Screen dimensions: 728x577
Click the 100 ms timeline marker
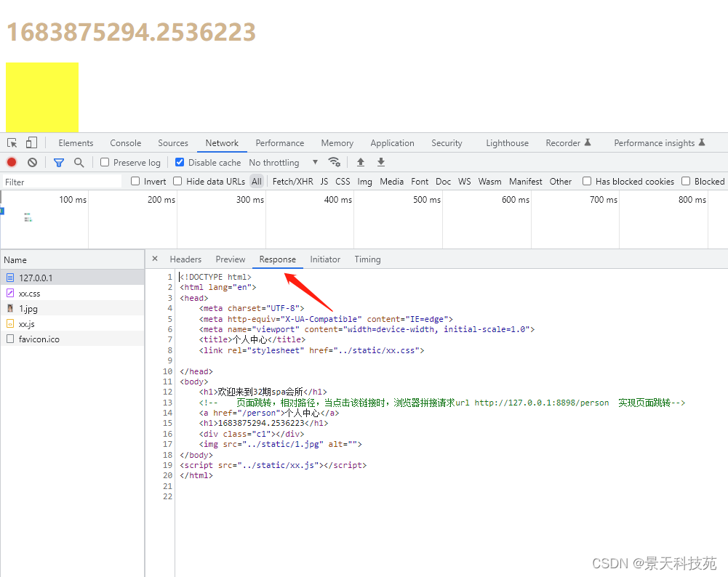73,199
